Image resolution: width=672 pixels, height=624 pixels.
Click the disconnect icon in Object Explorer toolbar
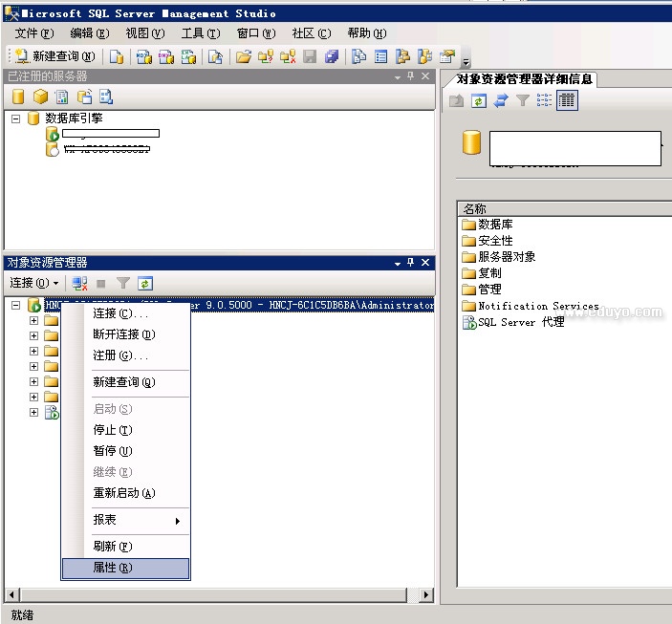79,283
